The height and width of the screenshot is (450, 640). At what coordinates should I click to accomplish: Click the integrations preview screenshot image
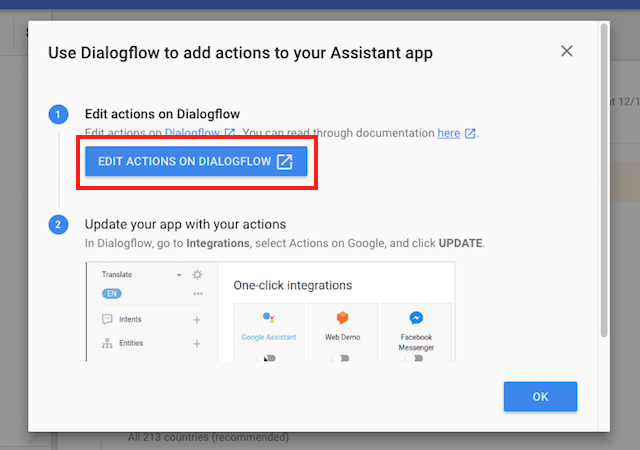[x=270, y=311]
